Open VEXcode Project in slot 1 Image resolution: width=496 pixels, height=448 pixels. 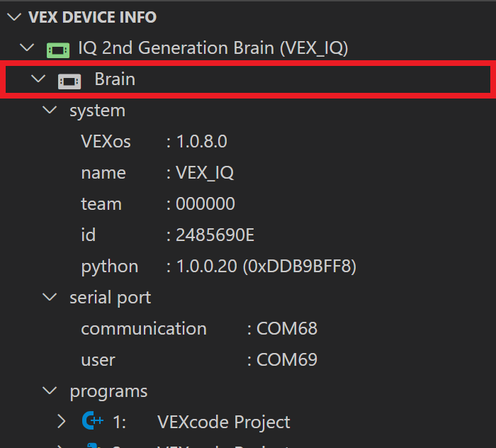coord(223,422)
